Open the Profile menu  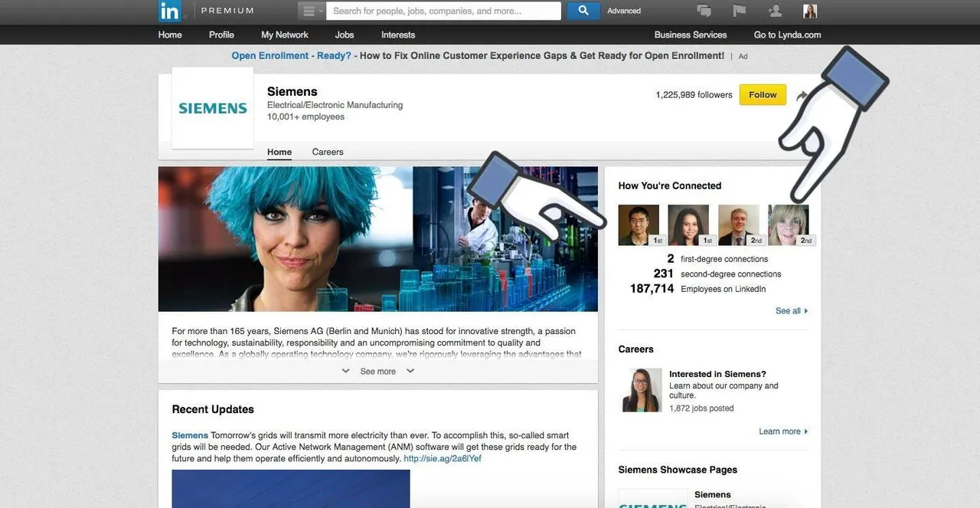click(x=221, y=34)
